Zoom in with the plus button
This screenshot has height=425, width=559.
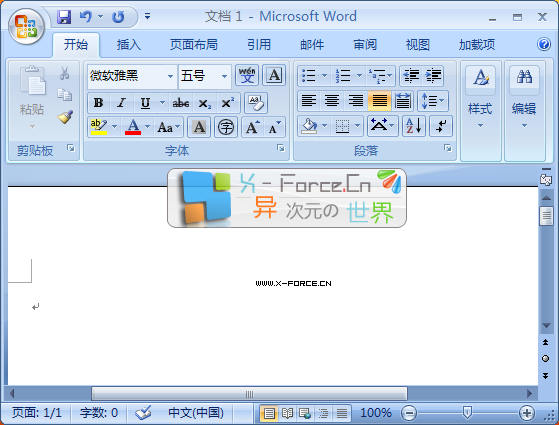coord(527,413)
